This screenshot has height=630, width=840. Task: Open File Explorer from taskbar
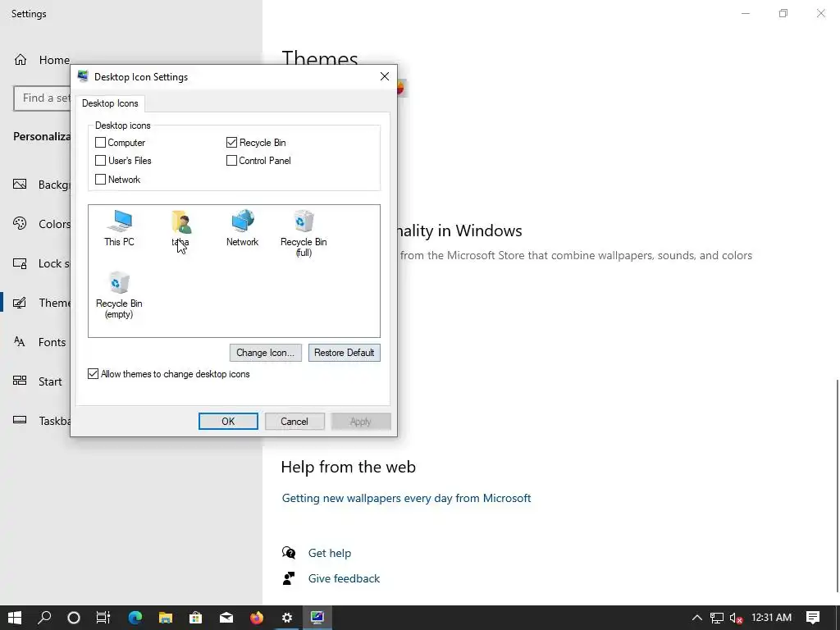tap(166, 618)
